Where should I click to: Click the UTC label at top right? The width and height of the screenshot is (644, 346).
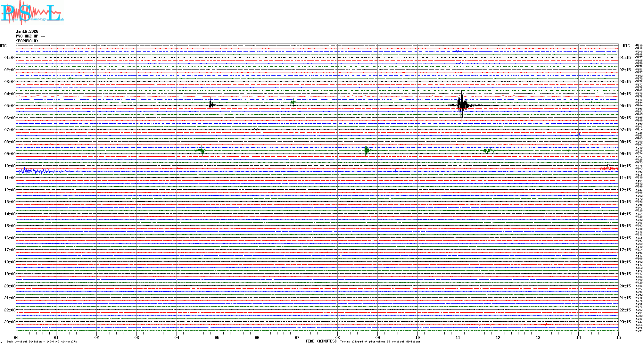[626, 46]
